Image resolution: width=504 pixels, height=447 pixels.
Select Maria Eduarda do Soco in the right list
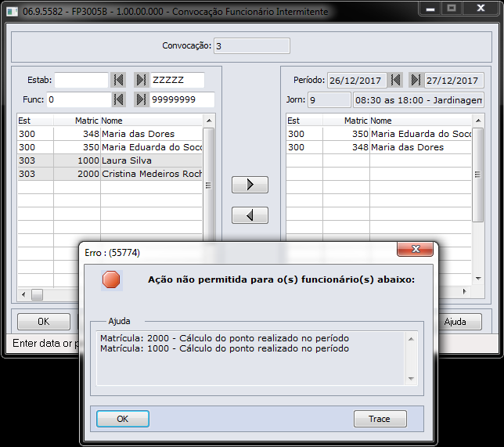(379, 134)
